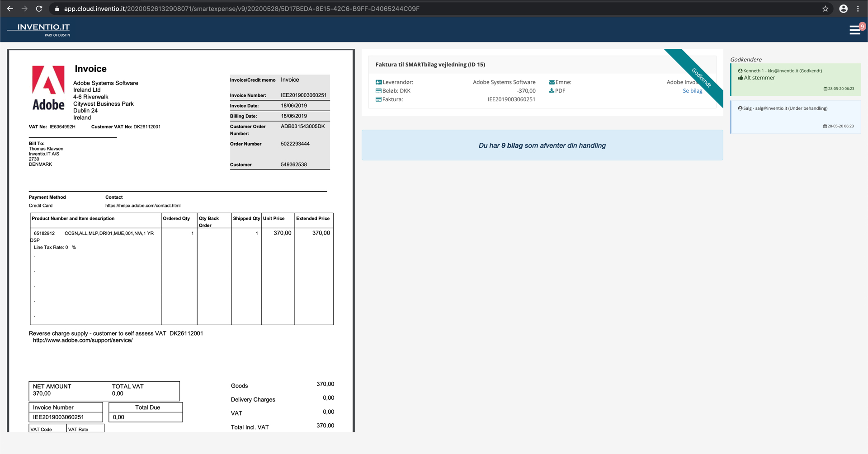The image size is (868, 454).
Task: Click invoice number IEE2019003060251 in invoice header
Action: [303, 95]
